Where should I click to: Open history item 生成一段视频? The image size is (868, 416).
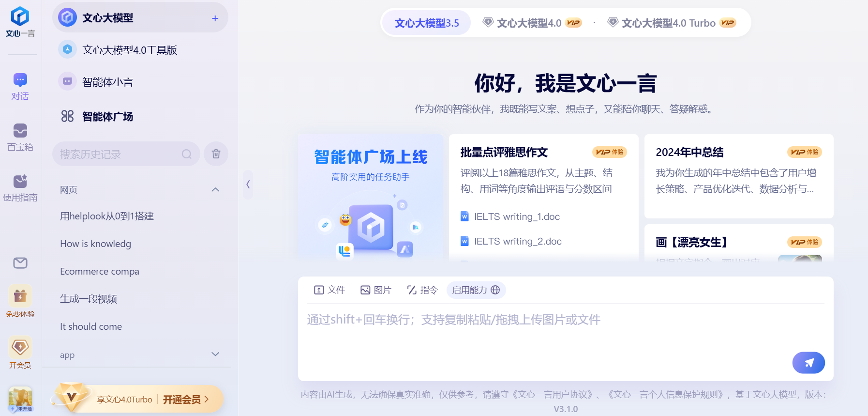click(x=89, y=299)
